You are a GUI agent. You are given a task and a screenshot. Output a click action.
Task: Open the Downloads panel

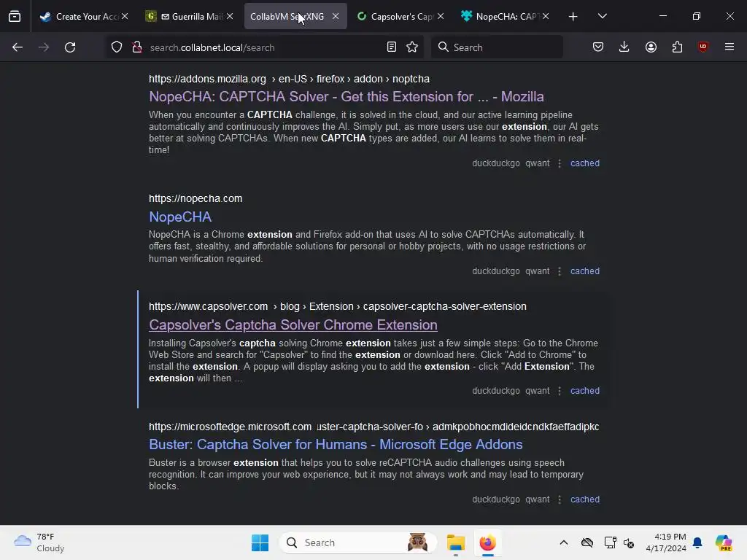pos(624,47)
